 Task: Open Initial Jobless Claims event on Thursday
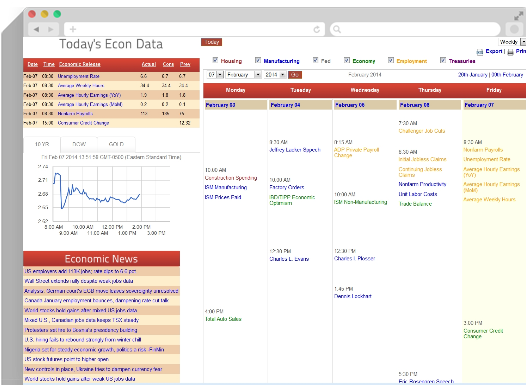(422, 159)
